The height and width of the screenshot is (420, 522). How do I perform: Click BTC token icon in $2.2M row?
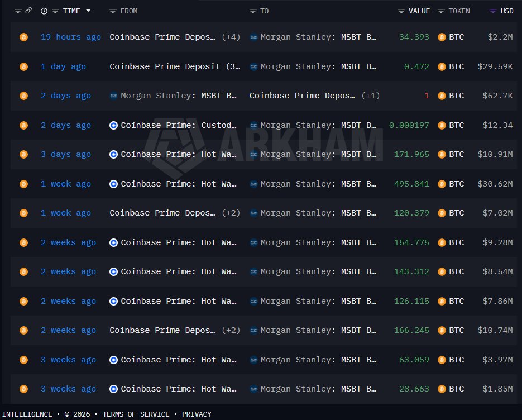pyautogui.click(x=442, y=37)
